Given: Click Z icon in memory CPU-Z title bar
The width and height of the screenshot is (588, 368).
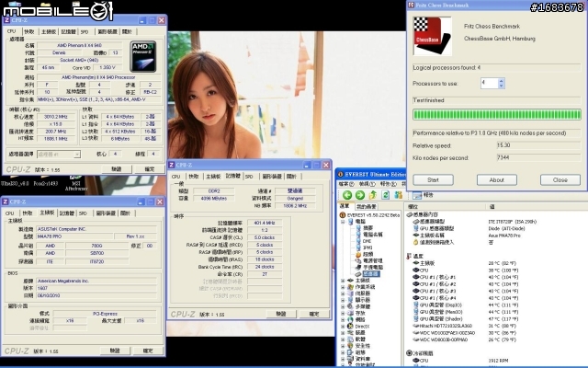Looking at the screenshot, I should click(172, 165).
